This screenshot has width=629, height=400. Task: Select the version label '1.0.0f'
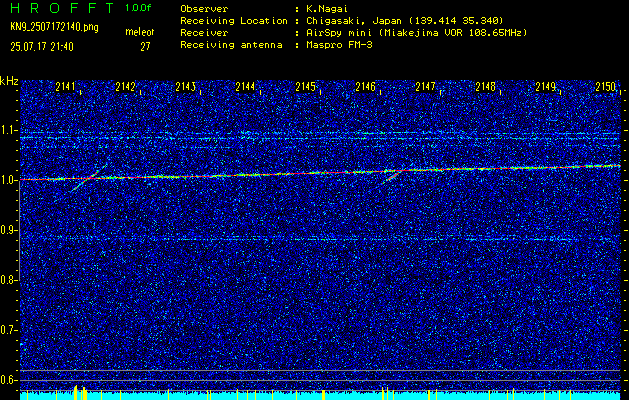(138, 8)
